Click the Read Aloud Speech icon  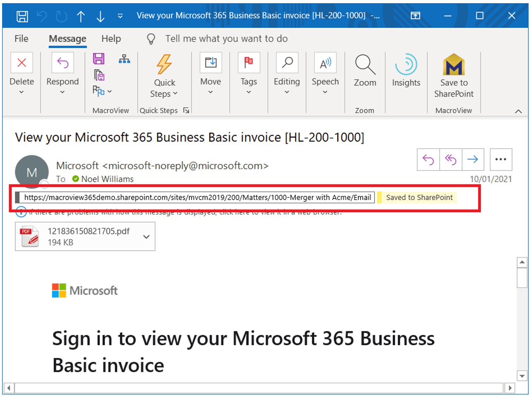click(x=325, y=63)
